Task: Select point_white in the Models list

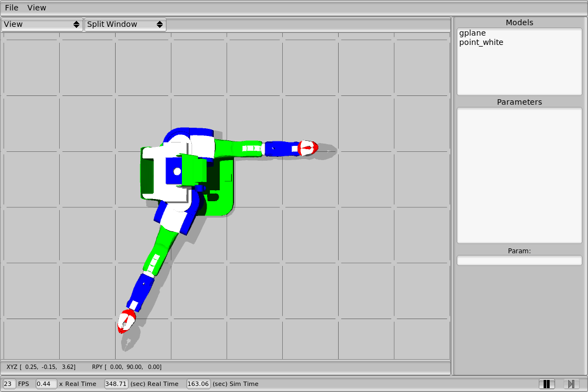Action: pyautogui.click(x=481, y=42)
